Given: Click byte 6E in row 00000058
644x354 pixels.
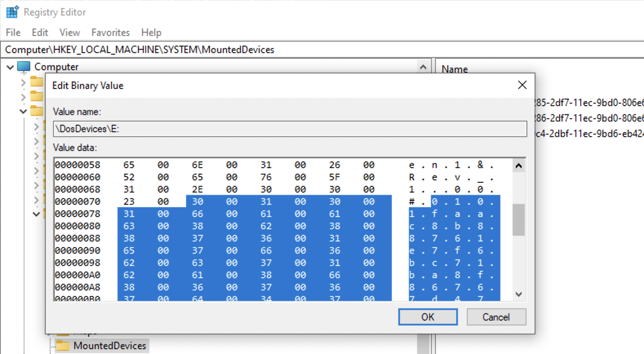Looking at the screenshot, I should [198, 165].
